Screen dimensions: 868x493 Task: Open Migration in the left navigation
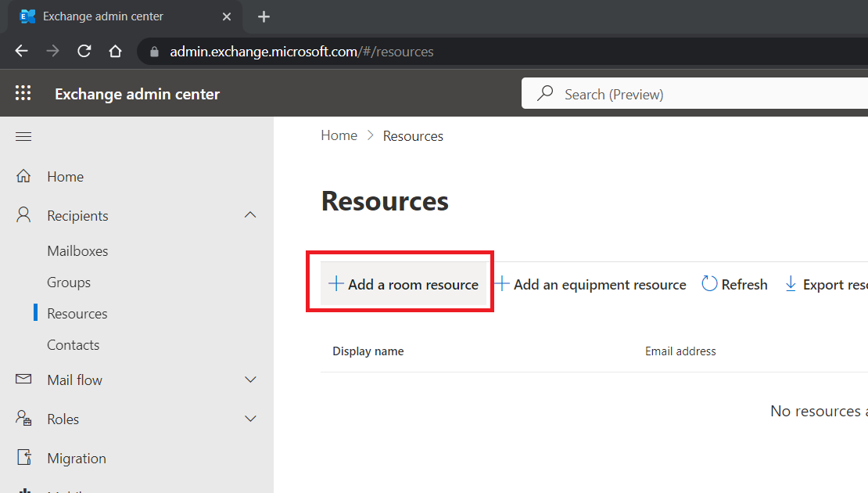click(77, 459)
